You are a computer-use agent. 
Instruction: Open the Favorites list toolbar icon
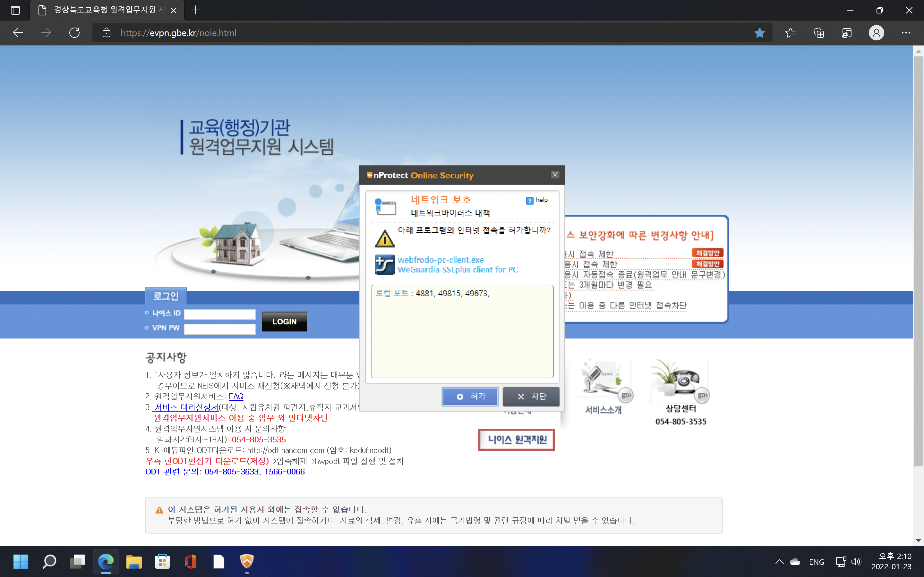[x=790, y=33]
